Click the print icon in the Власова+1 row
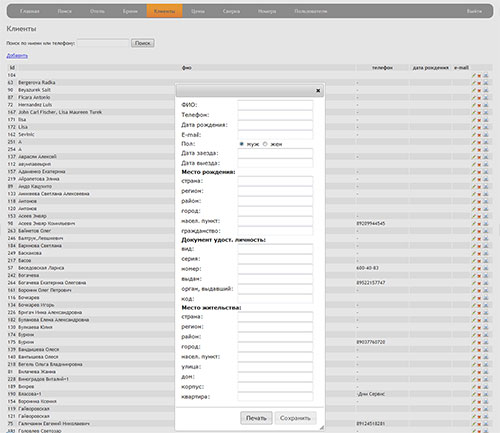Screen dimensions: 500x433 486,394
